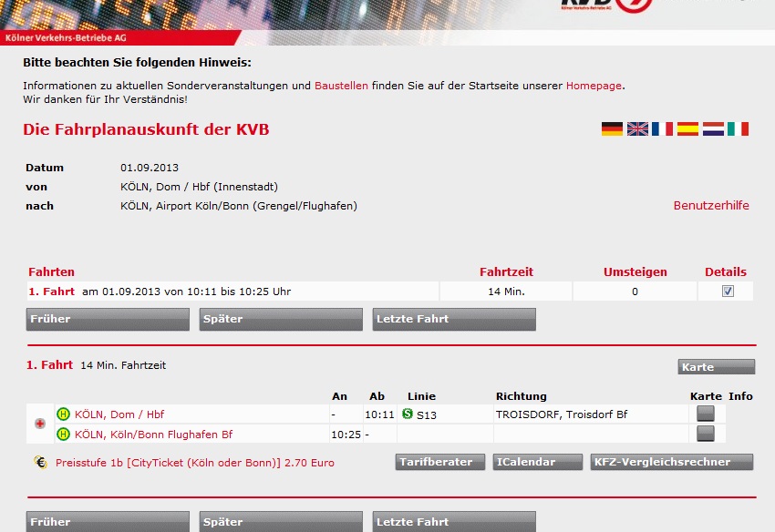Expand stops with the red plus icon
The width and height of the screenshot is (775, 532).
click(40, 424)
